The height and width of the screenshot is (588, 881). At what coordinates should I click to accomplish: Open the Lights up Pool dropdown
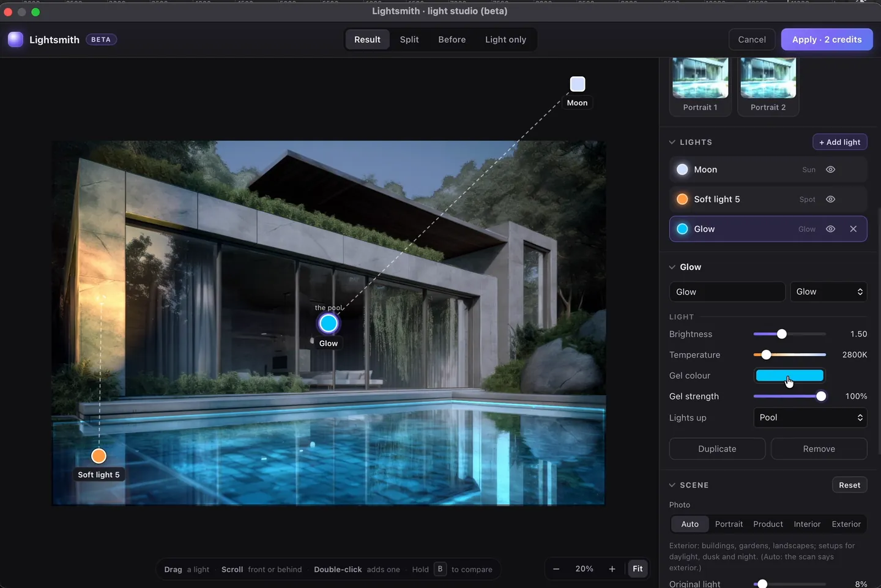point(810,417)
